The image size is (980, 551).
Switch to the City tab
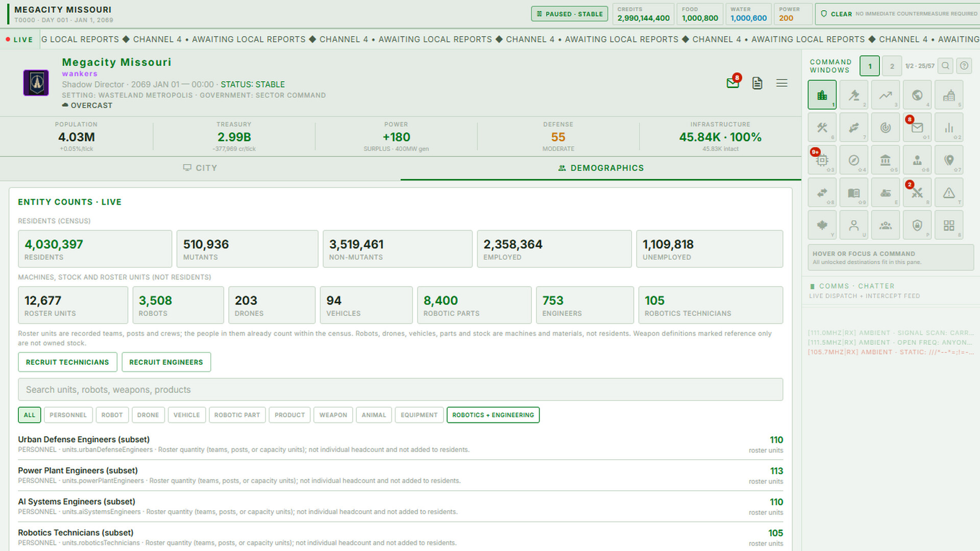pyautogui.click(x=200, y=168)
